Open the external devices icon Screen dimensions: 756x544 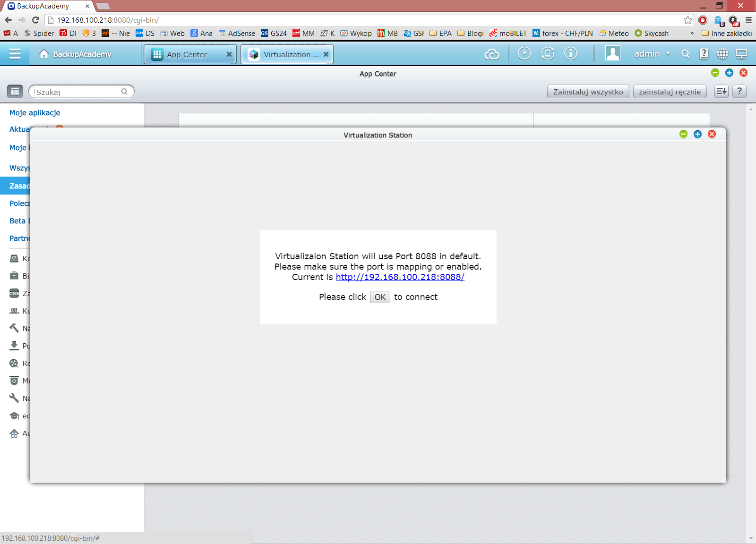tap(547, 53)
